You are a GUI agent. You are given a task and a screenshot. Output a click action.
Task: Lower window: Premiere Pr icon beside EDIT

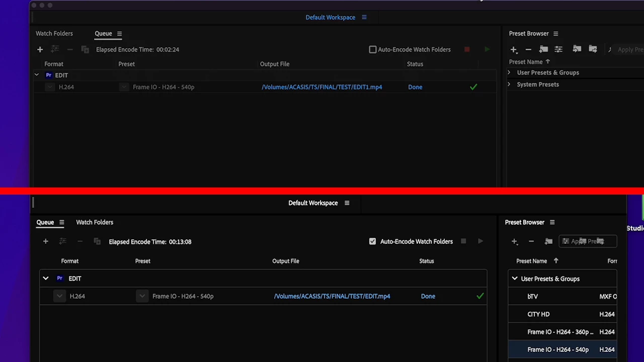coord(60,278)
